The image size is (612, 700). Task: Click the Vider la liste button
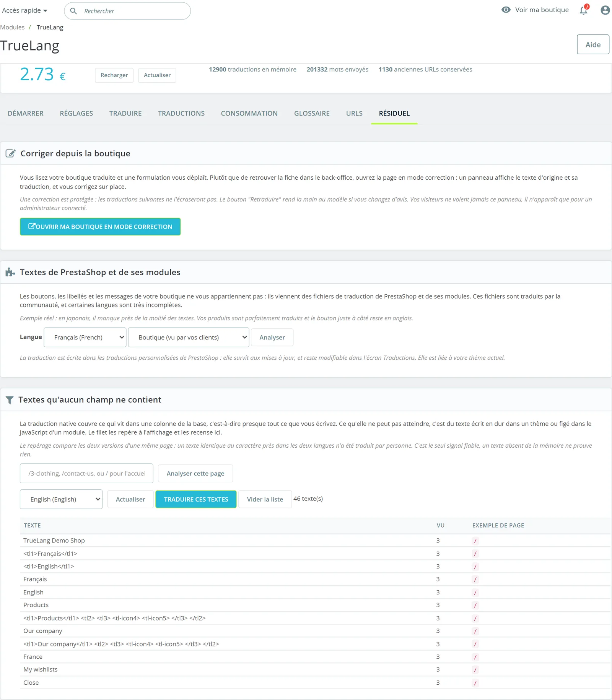265,499
